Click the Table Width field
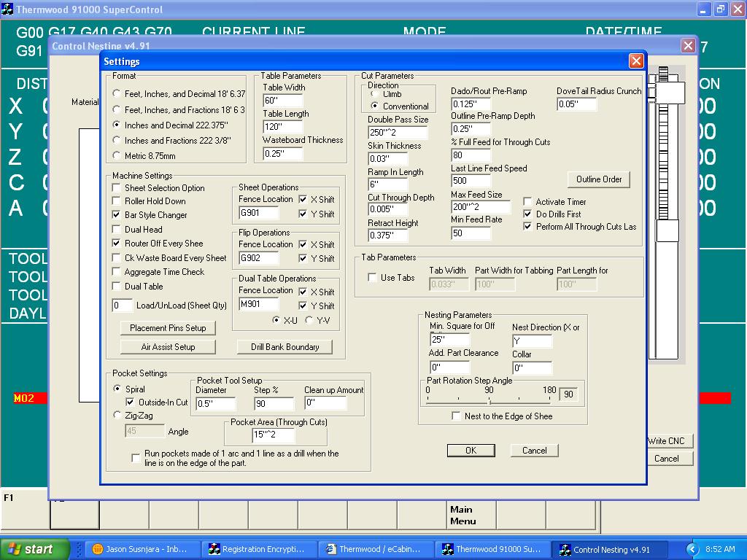 pos(283,100)
